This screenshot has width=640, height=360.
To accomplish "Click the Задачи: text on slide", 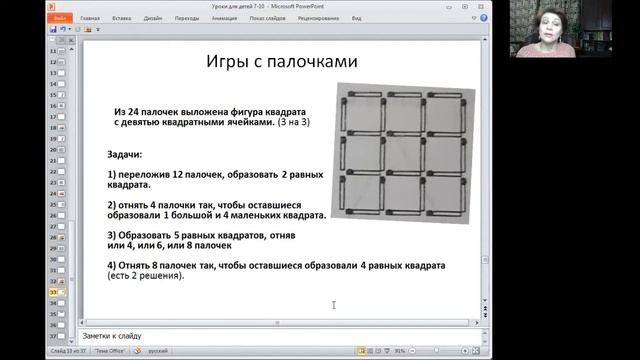I will 125,155.
